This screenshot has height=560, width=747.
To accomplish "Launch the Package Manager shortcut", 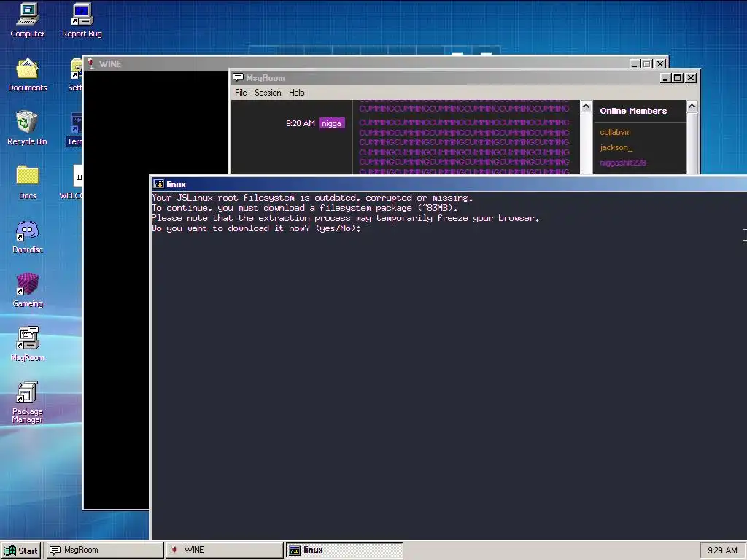I will coord(27,402).
